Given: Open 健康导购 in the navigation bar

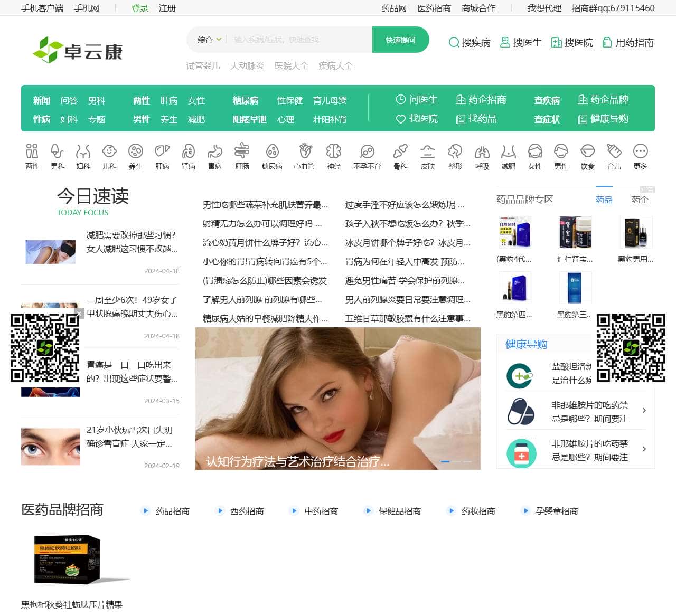Looking at the screenshot, I should click(603, 119).
